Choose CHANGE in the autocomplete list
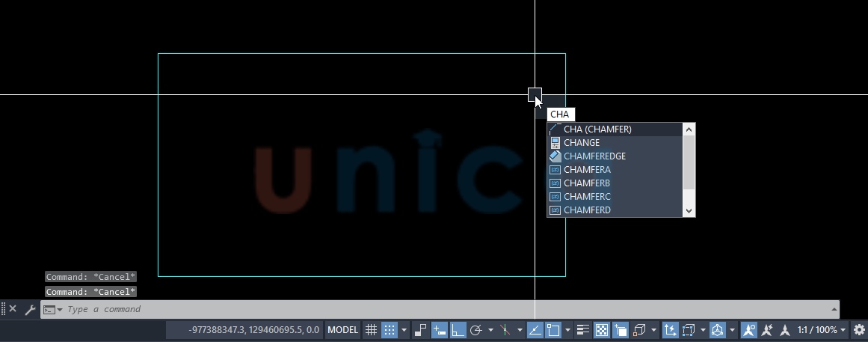Image resolution: width=868 pixels, height=342 pixels. click(x=582, y=143)
